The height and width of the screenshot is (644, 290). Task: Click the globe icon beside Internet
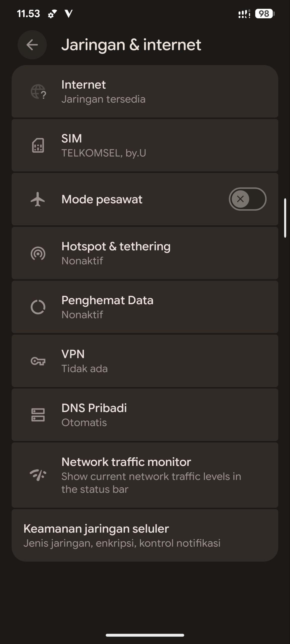click(x=38, y=92)
